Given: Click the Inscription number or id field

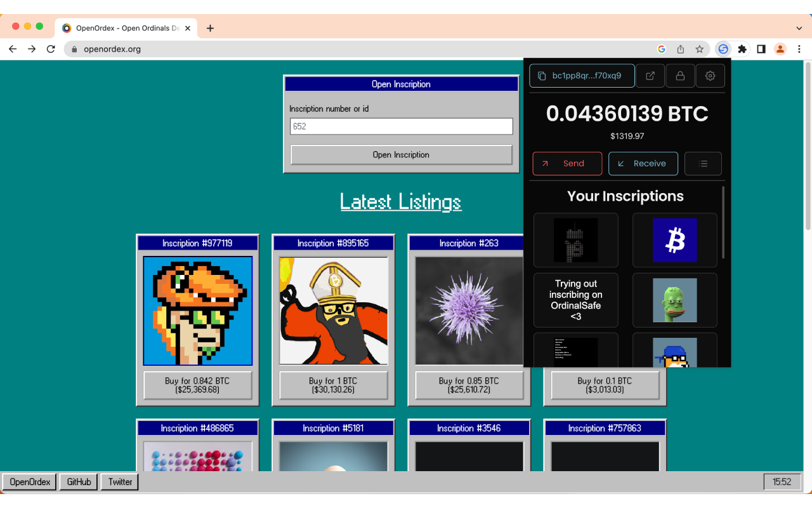Looking at the screenshot, I should [401, 126].
